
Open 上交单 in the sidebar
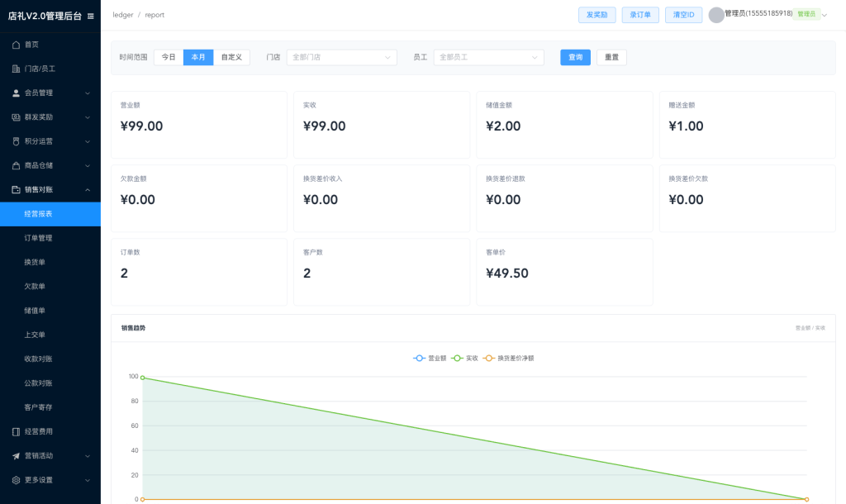pyautogui.click(x=50, y=335)
